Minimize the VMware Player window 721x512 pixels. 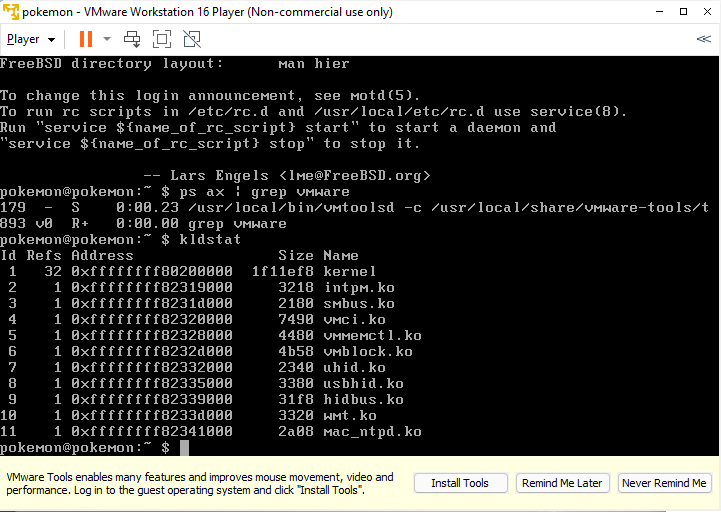659,12
